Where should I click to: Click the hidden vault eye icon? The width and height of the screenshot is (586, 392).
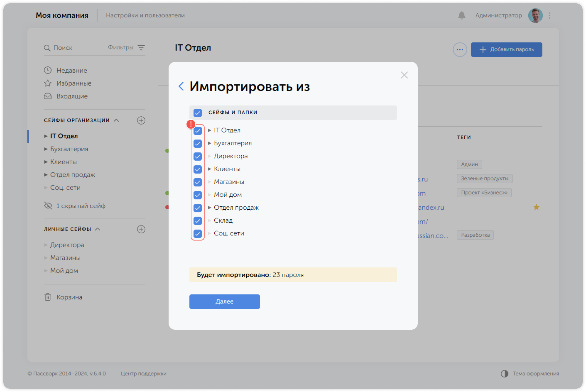(x=48, y=206)
